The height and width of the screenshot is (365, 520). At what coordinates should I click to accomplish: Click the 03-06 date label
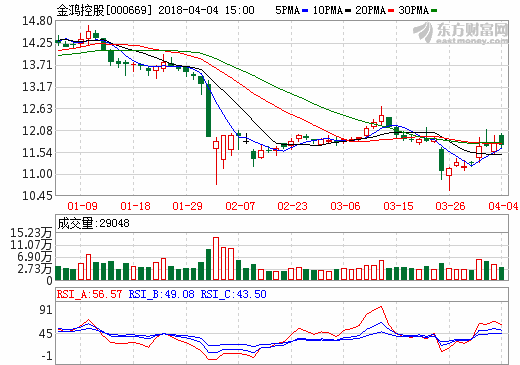point(345,206)
